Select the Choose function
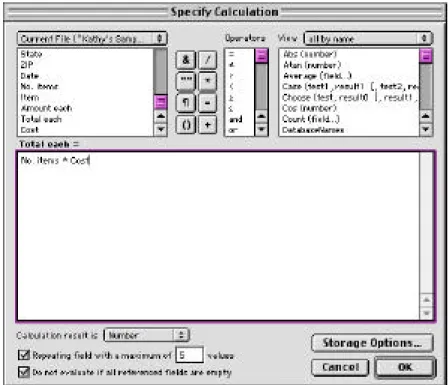 tap(349, 97)
